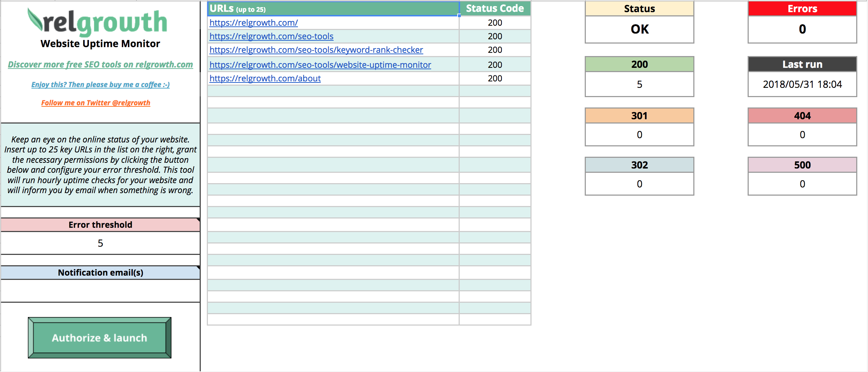Open the relgrowth.com/about link
Image resolution: width=868 pixels, height=372 pixels.
tap(265, 78)
